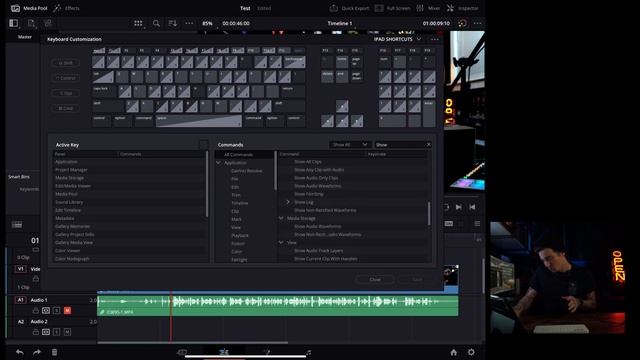Toggle the bin list sidebar icon
Viewport: 640px width, 360px height.
point(13,23)
